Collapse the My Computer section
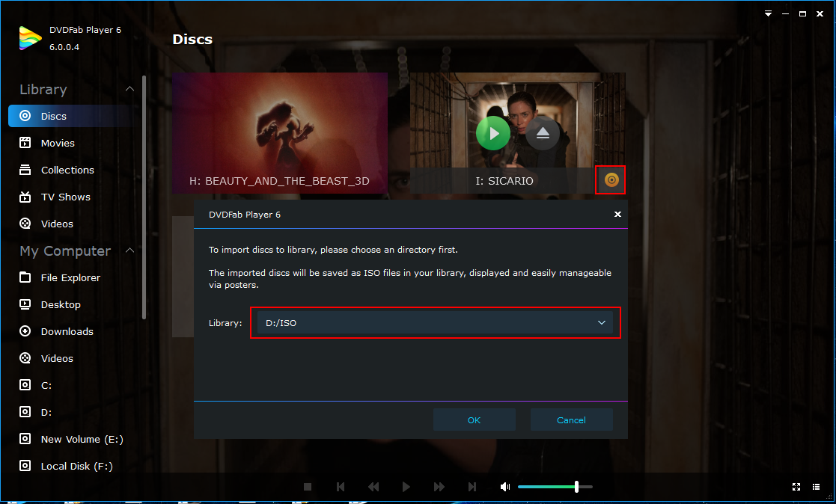The height and width of the screenshot is (504, 836). [x=129, y=251]
